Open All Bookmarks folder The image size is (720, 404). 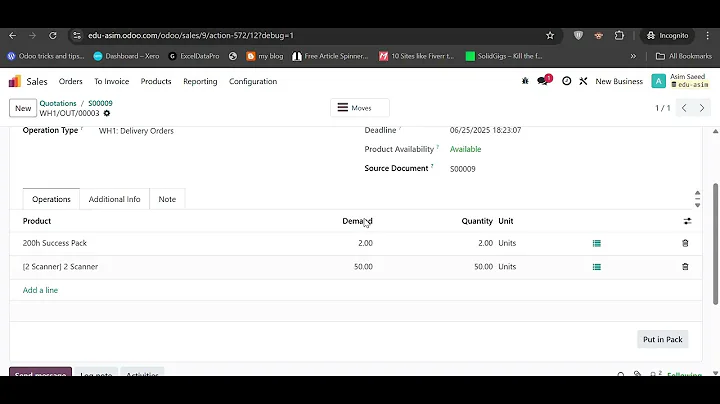click(684, 56)
